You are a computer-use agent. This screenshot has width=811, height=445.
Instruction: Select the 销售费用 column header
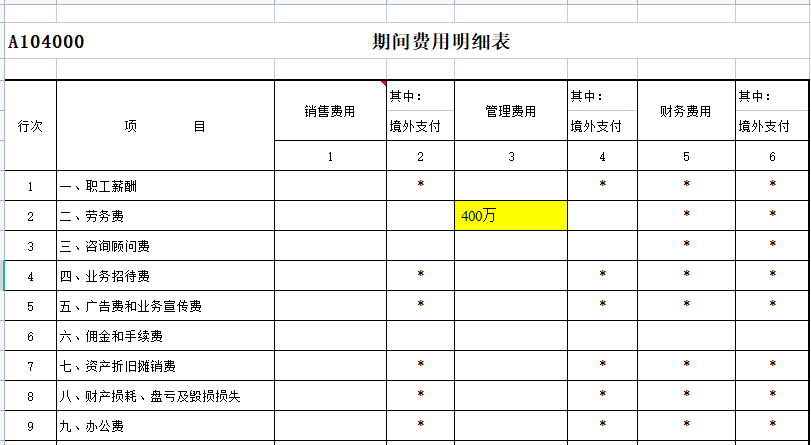[330, 111]
